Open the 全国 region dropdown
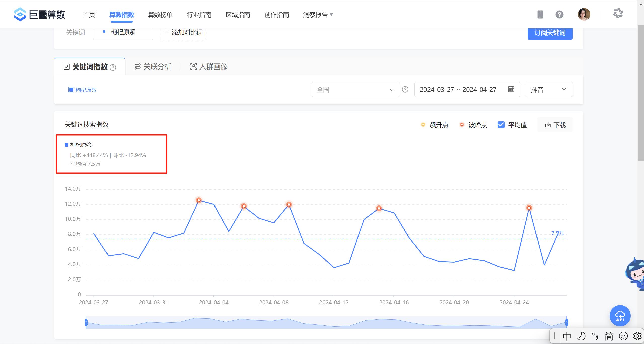Screen dimensions: 644x344 (x=355, y=89)
